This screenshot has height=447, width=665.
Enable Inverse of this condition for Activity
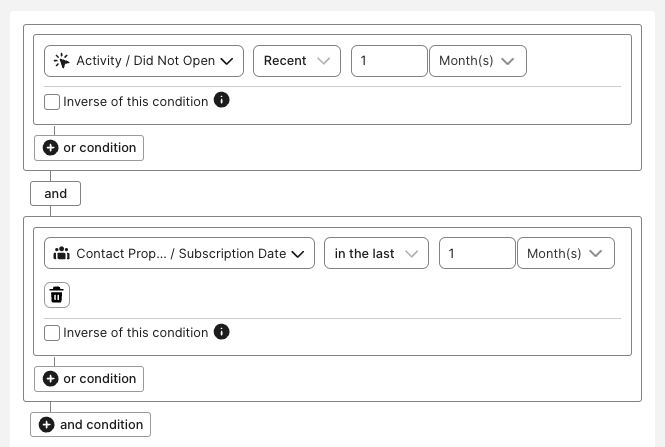point(52,102)
